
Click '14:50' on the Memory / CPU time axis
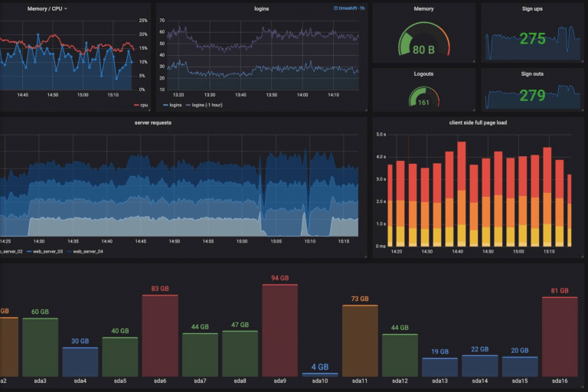pyautogui.click(x=53, y=95)
